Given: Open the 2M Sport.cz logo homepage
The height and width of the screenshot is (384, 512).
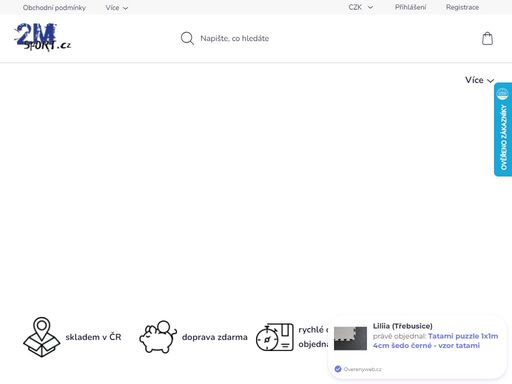Looking at the screenshot, I should (x=42, y=37).
